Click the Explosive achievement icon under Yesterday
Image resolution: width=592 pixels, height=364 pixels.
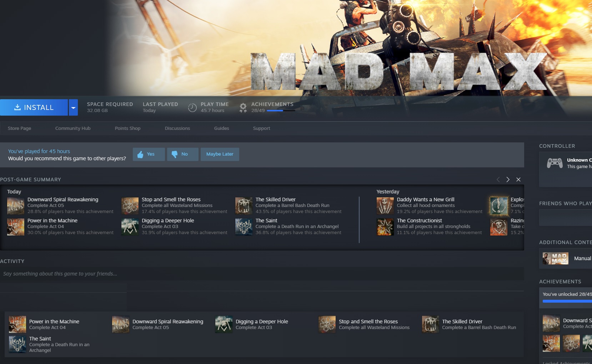click(x=499, y=206)
